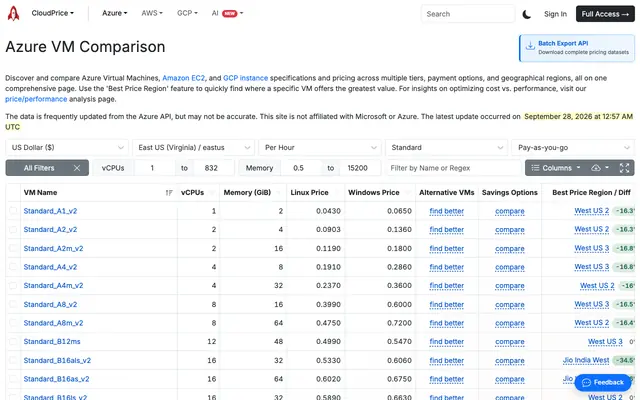
Task: Focus the top Search field
Action: 468,14
